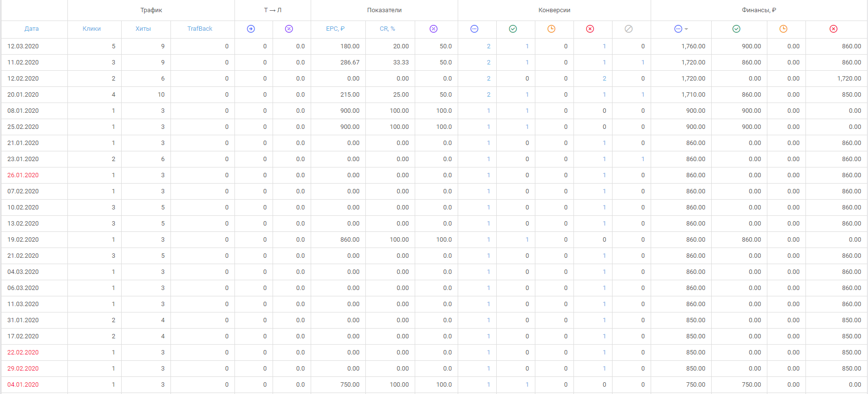The height and width of the screenshot is (394, 868).
Task: Sort the table by Хиты column
Action: (143, 29)
